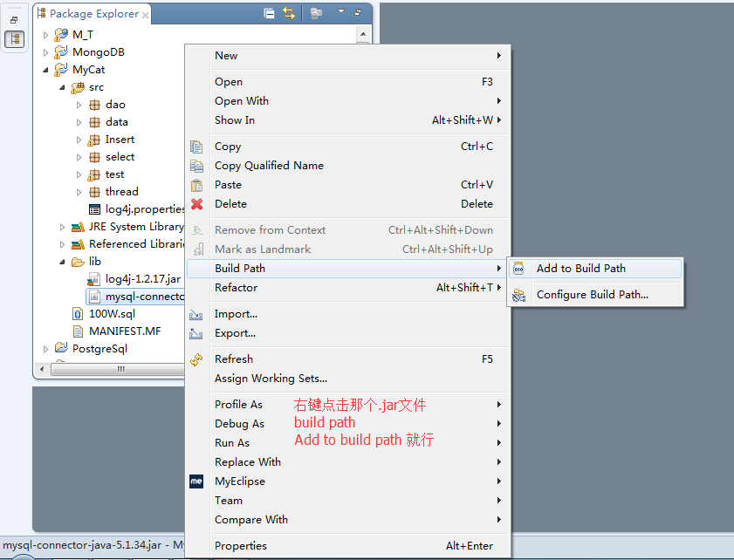Click the JRE System Library icon

pos(78,228)
